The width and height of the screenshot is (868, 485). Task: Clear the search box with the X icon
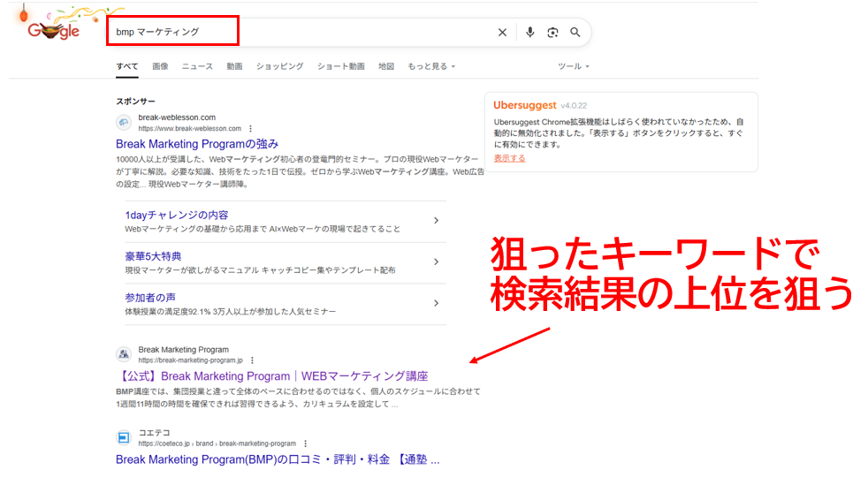click(x=502, y=33)
